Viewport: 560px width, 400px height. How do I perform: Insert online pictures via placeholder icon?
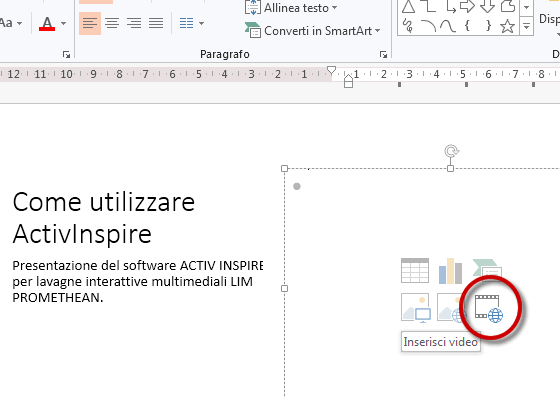tap(451, 308)
